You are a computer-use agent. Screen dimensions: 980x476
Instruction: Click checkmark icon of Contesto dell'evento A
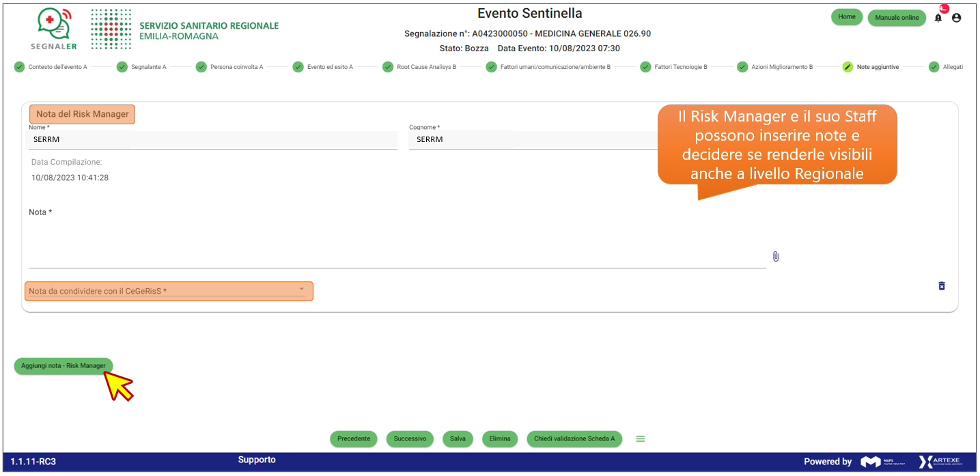point(19,67)
